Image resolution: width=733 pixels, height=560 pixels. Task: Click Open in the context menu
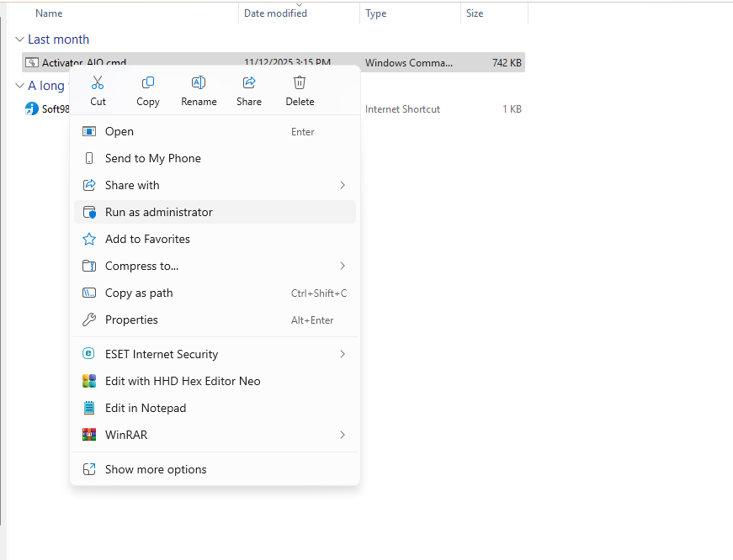tap(120, 131)
